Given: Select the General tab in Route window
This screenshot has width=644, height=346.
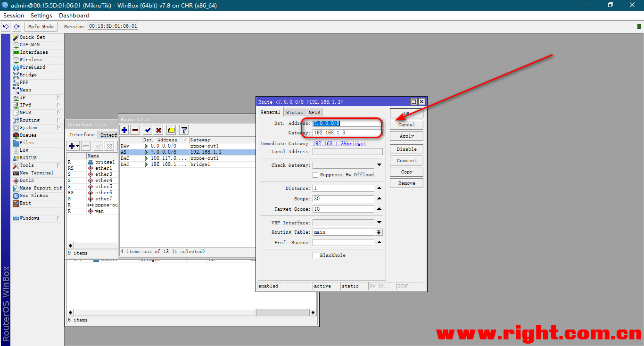Looking at the screenshot, I should [x=271, y=112].
